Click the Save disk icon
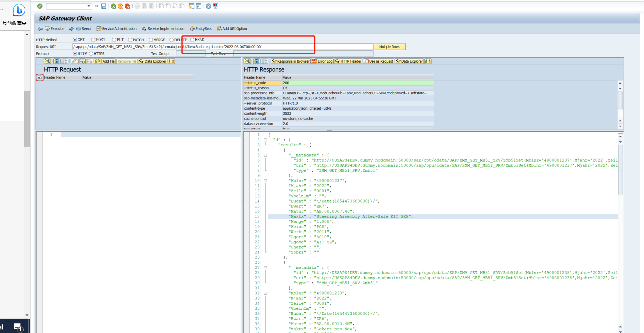This screenshot has width=644, height=333. pos(104,6)
